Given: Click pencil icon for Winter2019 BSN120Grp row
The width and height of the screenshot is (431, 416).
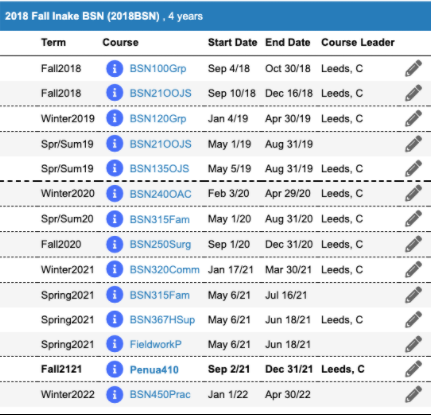Looking at the screenshot, I should coord(413,118).
